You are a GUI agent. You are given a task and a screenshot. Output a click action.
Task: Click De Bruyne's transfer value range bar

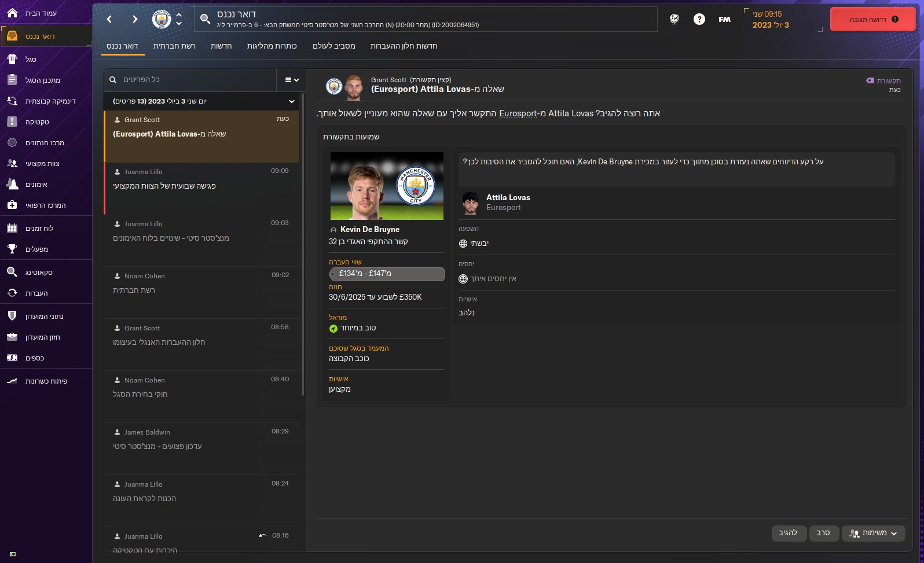(387, 274)
